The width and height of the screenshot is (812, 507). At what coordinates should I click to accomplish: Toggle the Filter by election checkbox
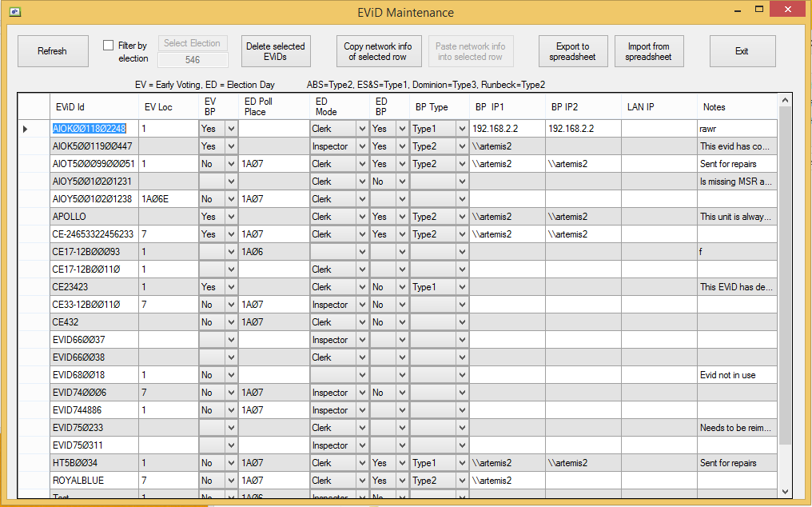pyautogui.click(x=108, y=46)
